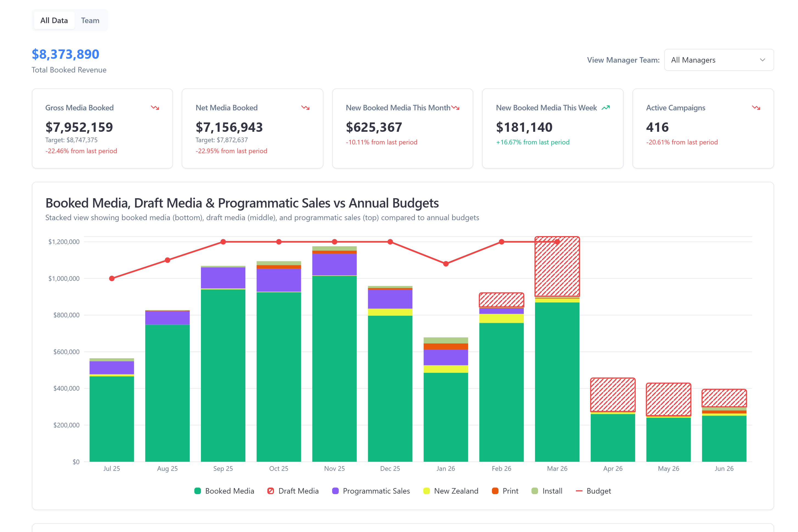Click the downward trend icon on Gross Media Booked
798x532 pixels.
pos(155,108)
